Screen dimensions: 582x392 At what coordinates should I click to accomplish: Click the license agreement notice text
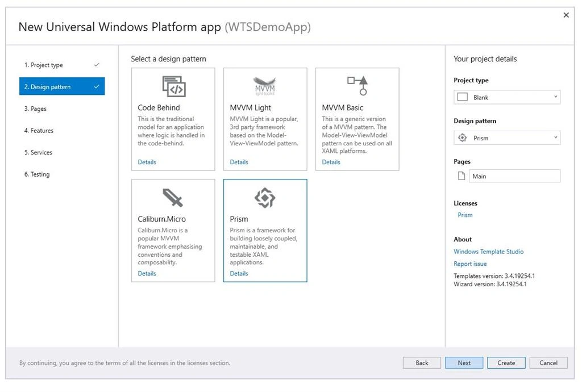pos(124,362)
